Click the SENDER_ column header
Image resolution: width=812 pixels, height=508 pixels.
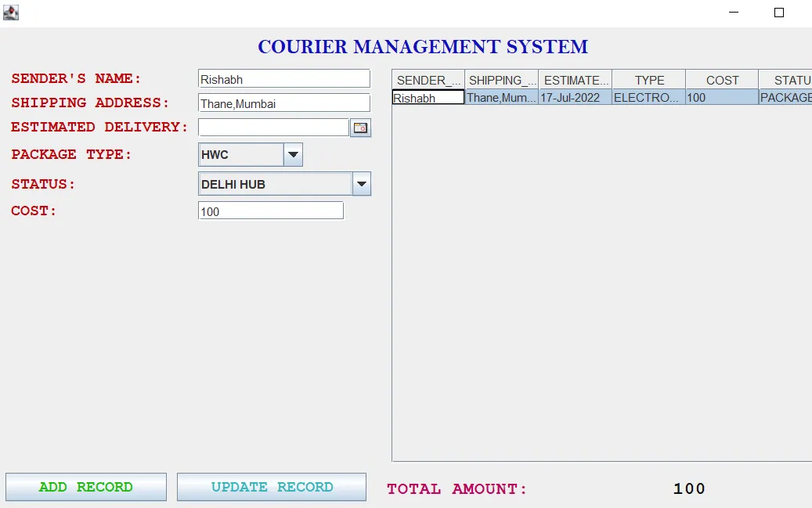click(427, 79)
